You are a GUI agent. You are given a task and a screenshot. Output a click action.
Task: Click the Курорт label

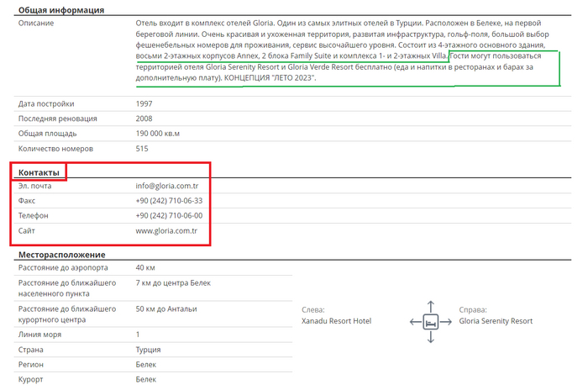point(31,379)
